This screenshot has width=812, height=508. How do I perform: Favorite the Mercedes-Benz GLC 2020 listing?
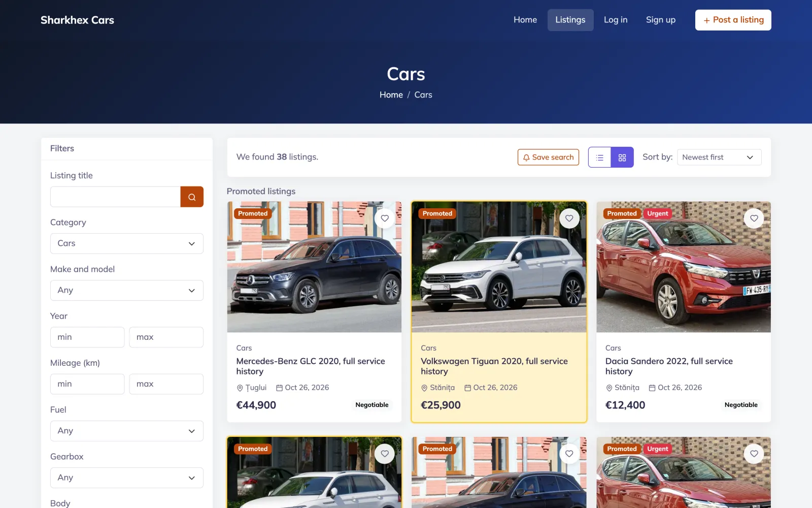385,218
